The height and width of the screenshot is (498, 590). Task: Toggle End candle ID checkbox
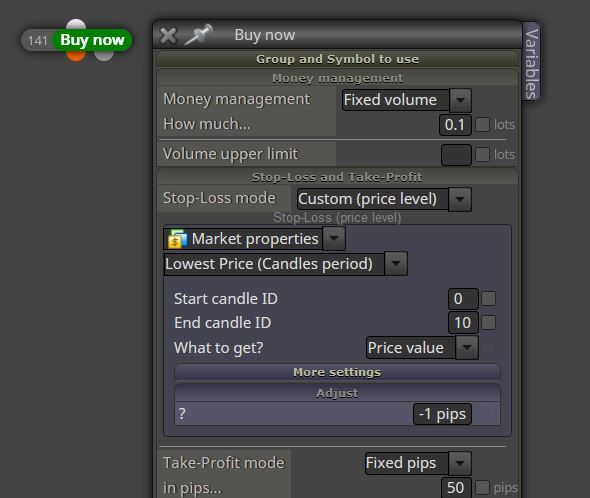[488, 323]
